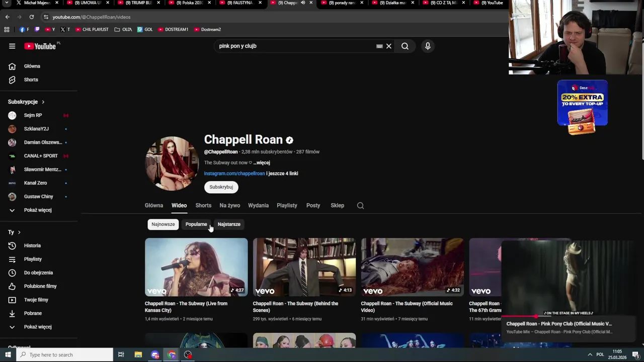Open site info icon in address bar
The width and height of the screenshot is (644, 362).
[46, 17]
